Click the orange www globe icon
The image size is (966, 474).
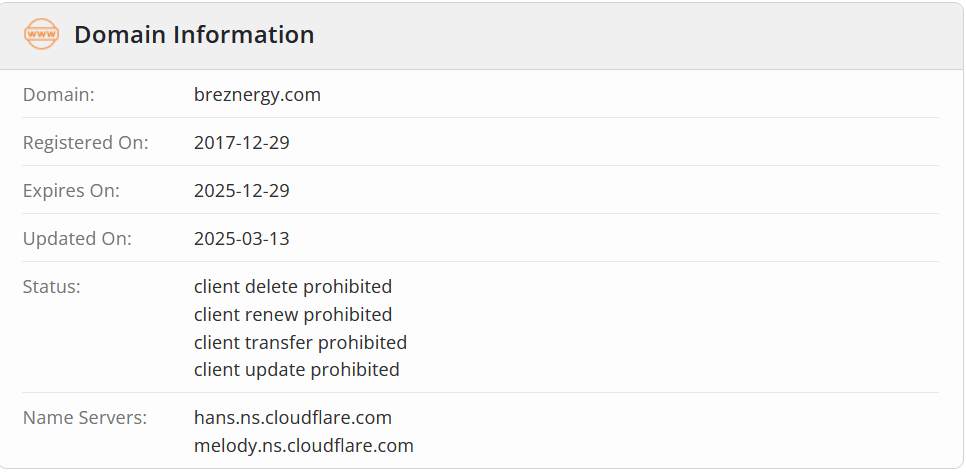(x=41, y=34)
